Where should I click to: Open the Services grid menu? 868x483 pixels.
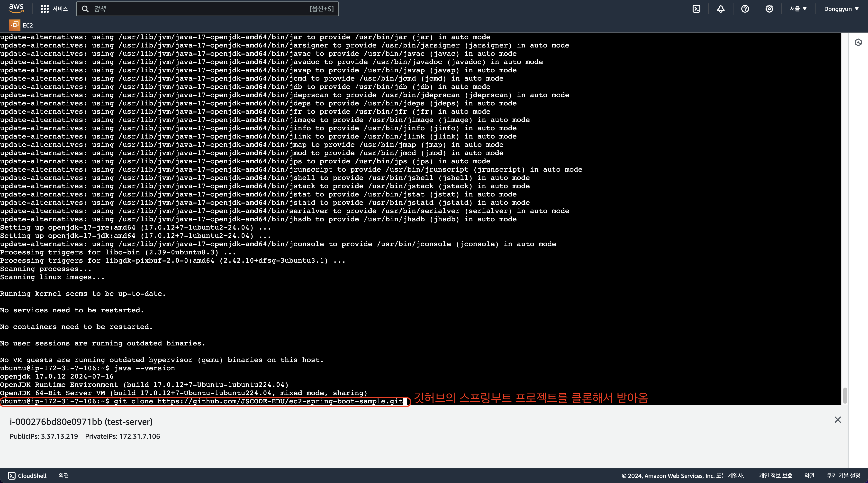pyautogui.click(x=45, y=9)
